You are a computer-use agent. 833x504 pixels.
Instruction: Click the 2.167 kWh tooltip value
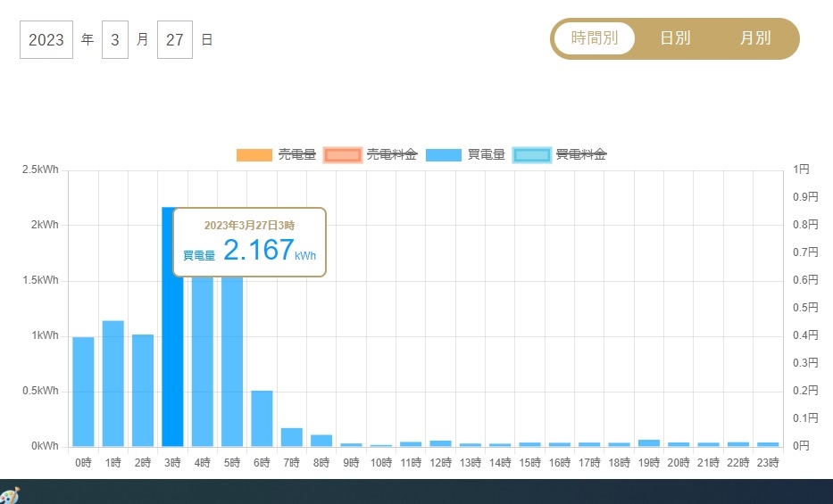click(259, 250)
